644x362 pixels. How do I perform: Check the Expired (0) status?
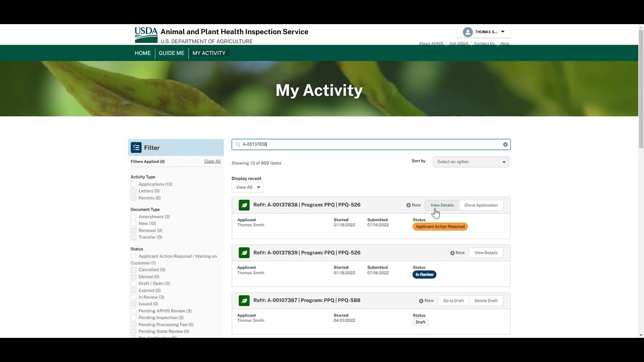click(133, 291)
